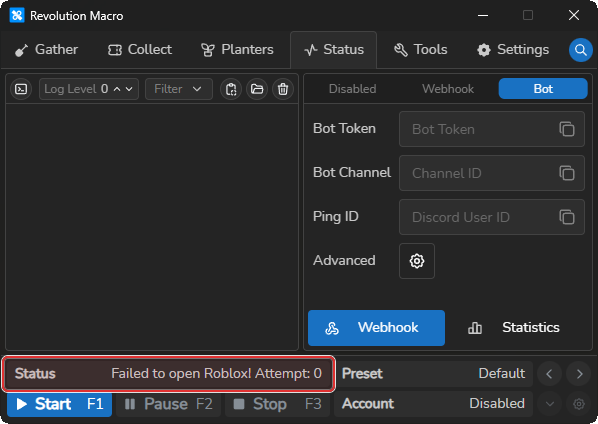This screenshot has height=424, width=598.
Task: Copy log with the clipboard icon
Action: tap(231, 89)
